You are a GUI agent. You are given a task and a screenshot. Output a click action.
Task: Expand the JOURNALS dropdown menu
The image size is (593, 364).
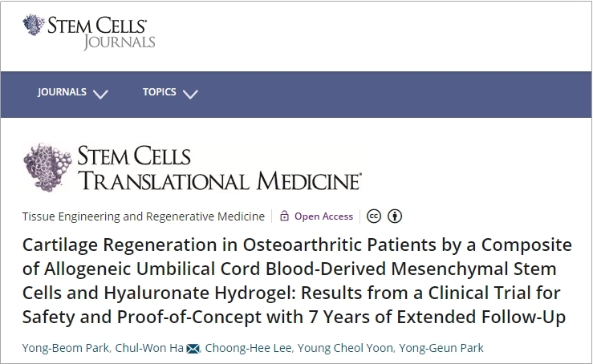(62, 92)
